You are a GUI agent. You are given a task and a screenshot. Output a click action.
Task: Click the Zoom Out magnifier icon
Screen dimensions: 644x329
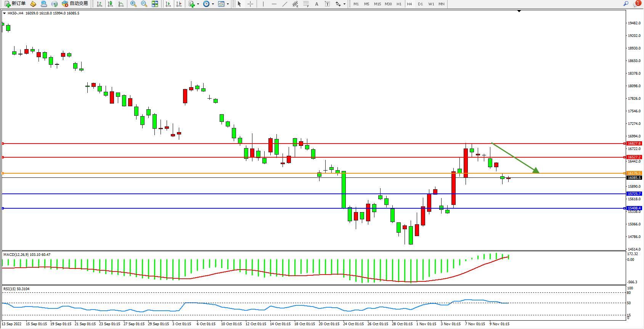[x=144, y=4]
